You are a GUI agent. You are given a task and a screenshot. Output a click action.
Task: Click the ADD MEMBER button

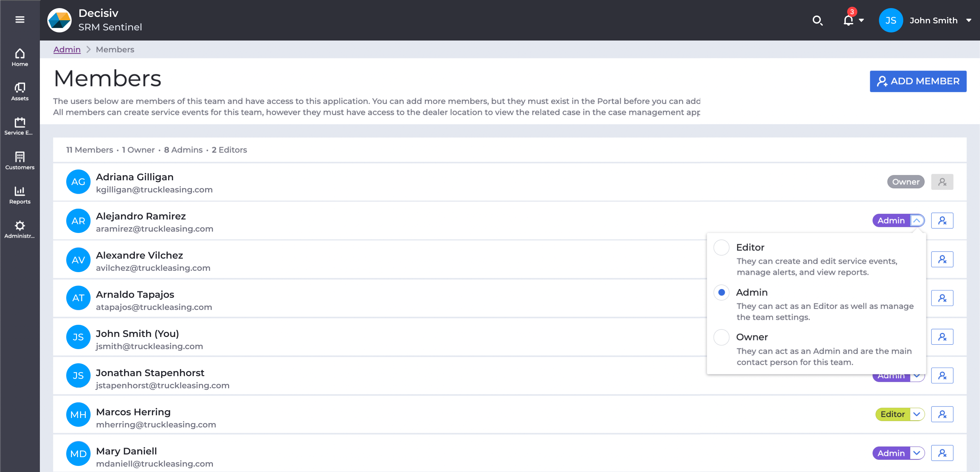(917, 81)
